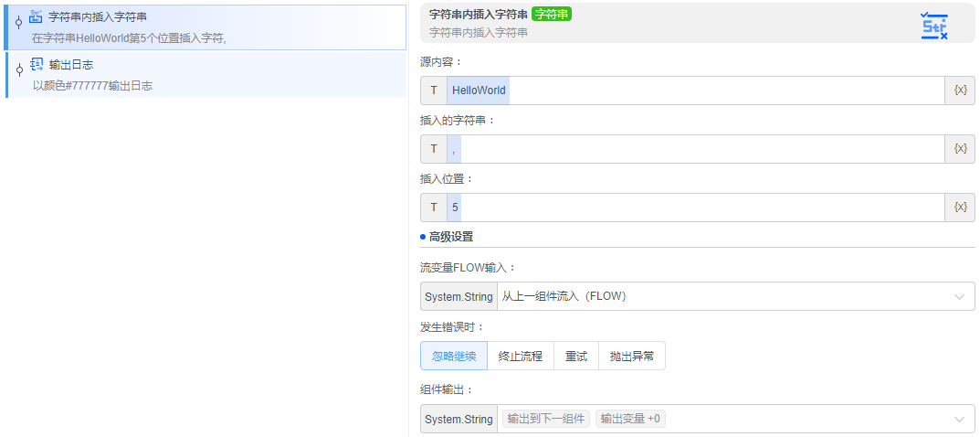The image size is (980, 437).
Task: Click the 插入位置 label
Action: [447, 179]
